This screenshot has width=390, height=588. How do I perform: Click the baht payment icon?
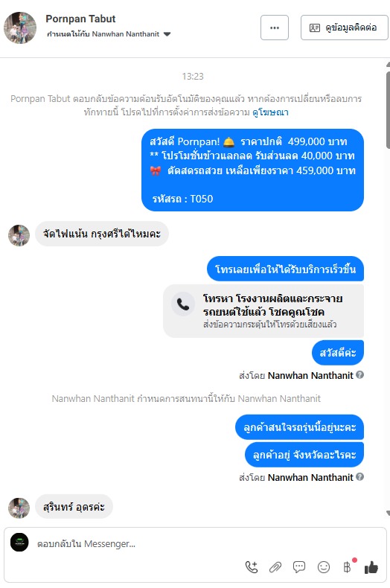tap(348, 567)
